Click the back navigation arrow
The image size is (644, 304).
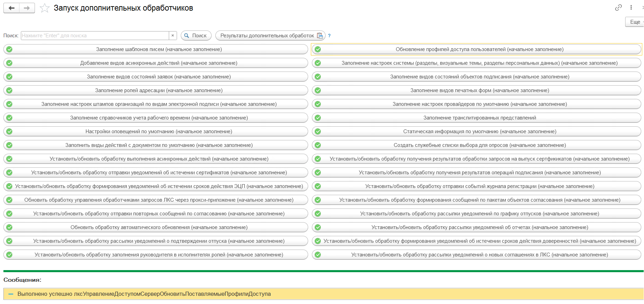tap(12, 8)
